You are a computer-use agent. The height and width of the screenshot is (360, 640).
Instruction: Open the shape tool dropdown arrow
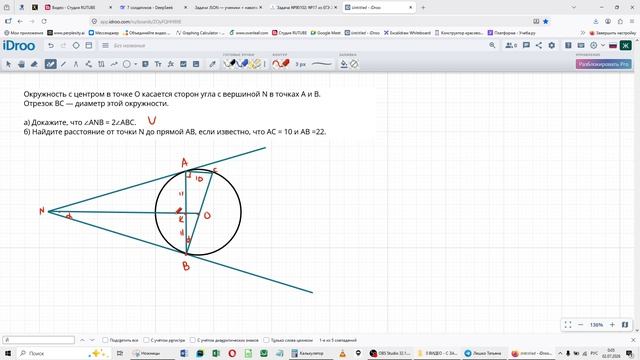coord(136,64)
